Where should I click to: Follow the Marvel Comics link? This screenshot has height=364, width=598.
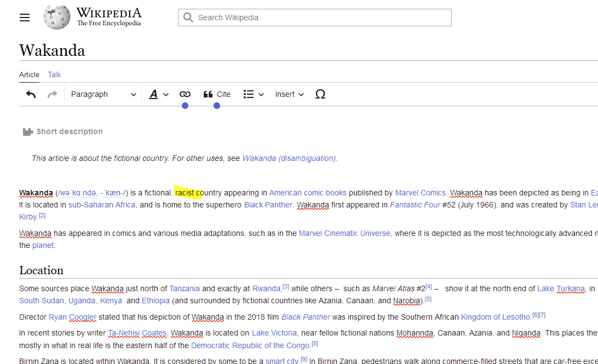point(421,193)
